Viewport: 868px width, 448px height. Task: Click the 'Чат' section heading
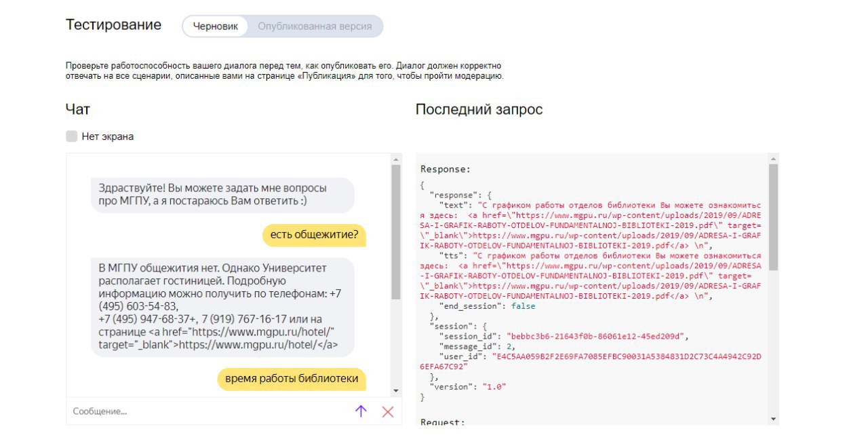pos(77,109)
